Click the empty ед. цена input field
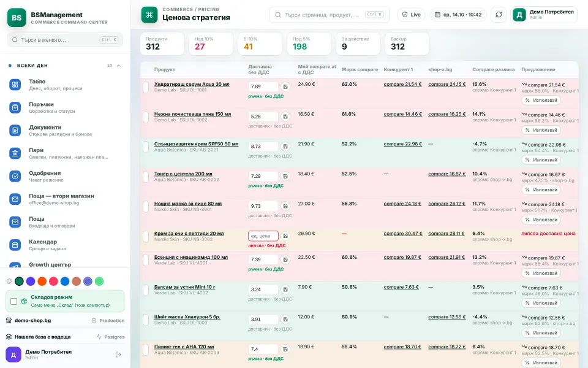 pyautogui.click(x=263, y=236)
